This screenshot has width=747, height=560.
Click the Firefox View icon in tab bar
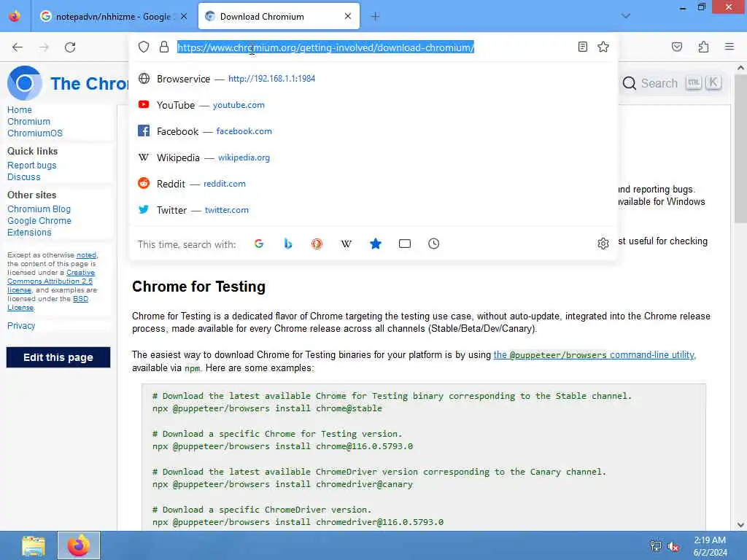point(15,16)
